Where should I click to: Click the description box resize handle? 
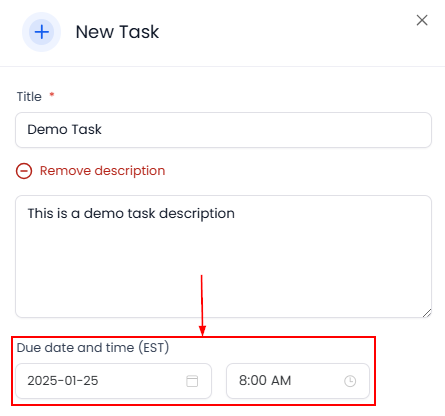tap(427, 313)
